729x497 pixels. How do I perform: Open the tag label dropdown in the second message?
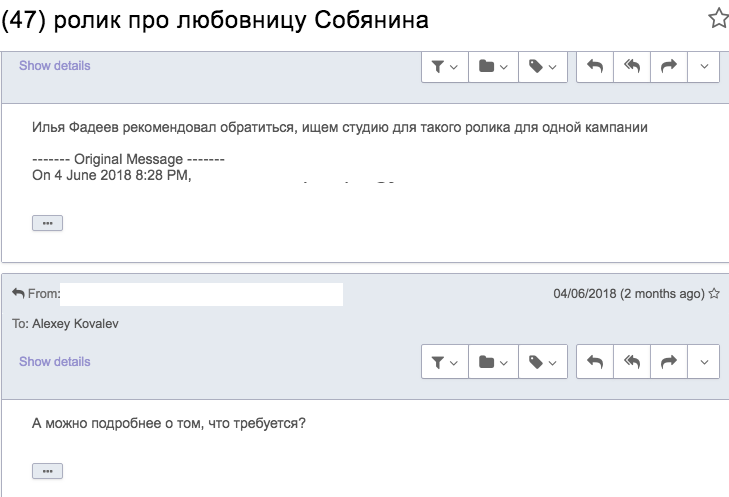point(543,362)
